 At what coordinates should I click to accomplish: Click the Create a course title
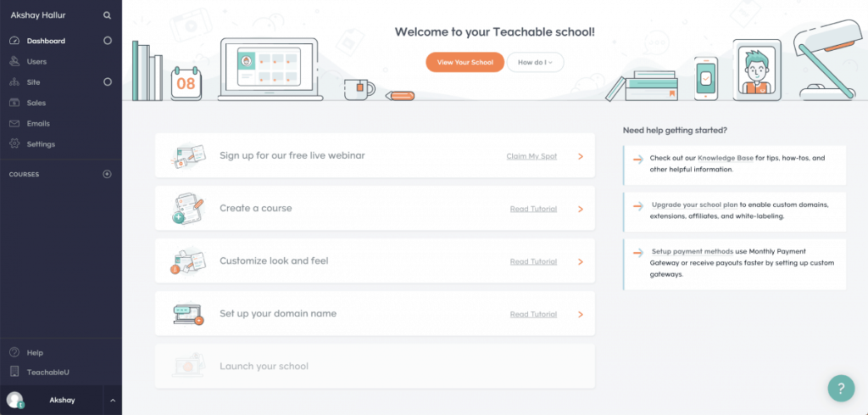click(256, 208)
